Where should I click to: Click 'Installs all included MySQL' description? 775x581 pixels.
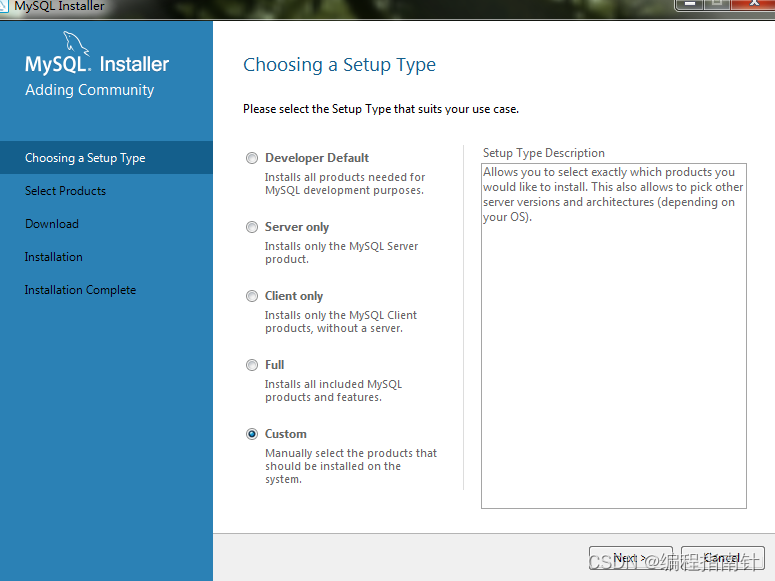point(334,391)
